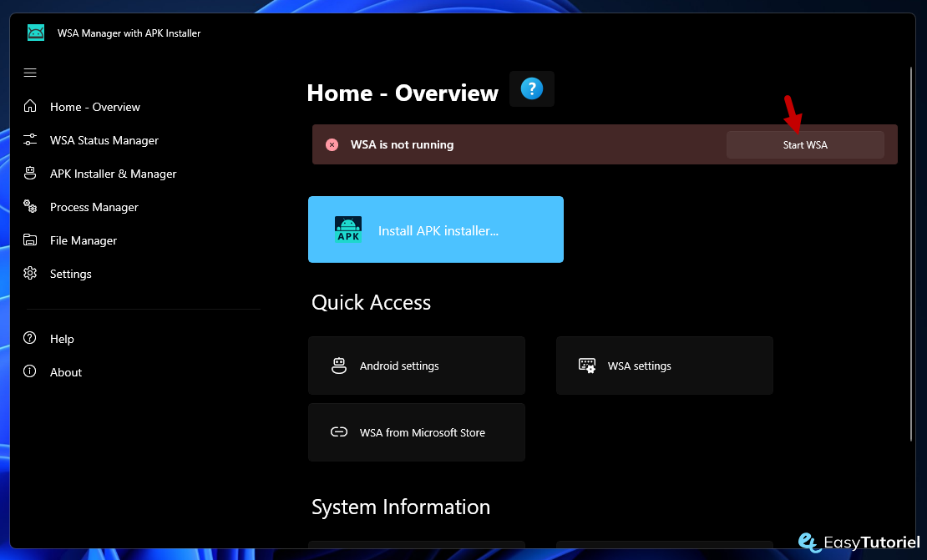Click the red error icon in status banner
927x560 pixels.
pyautogui.click(x=332, y=144)
